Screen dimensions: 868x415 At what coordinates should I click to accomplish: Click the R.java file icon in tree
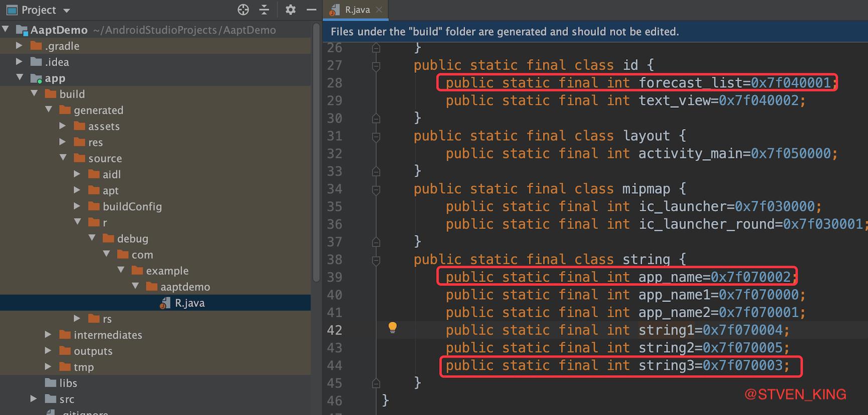point(165,303)
